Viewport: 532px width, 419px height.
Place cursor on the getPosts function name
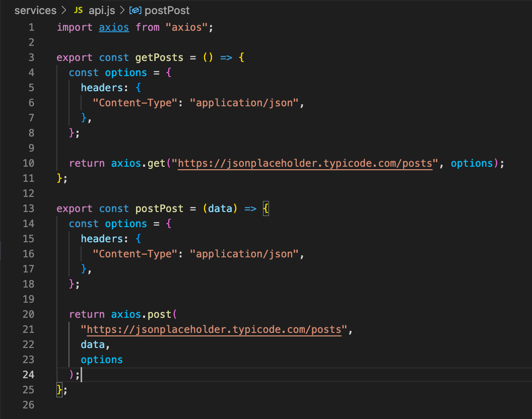coord(159,57)
